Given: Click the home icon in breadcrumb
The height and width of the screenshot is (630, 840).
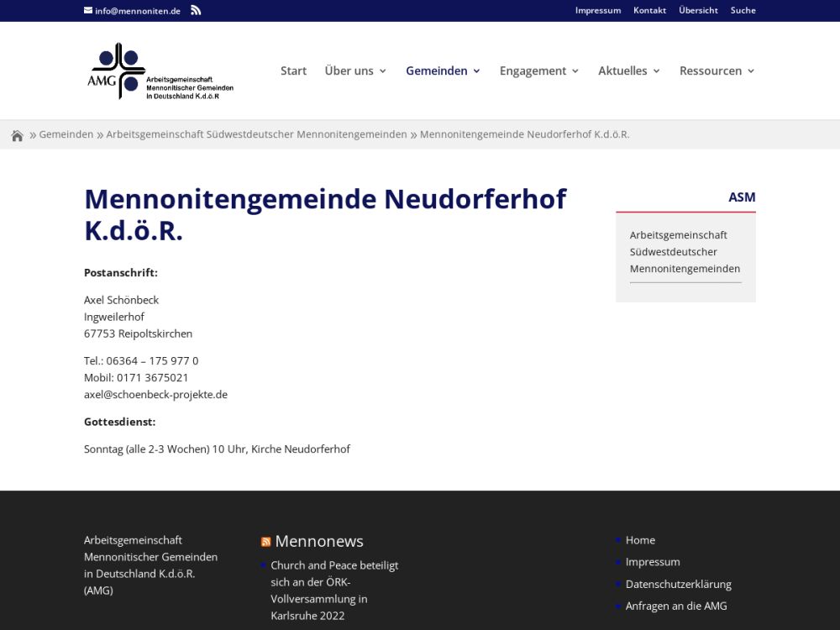Looking at the screenshot, I should [x=17, y=135].
